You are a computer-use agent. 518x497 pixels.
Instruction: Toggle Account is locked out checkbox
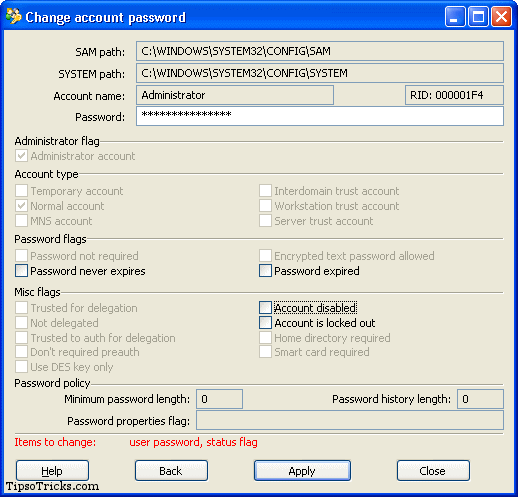pos(265,323)
